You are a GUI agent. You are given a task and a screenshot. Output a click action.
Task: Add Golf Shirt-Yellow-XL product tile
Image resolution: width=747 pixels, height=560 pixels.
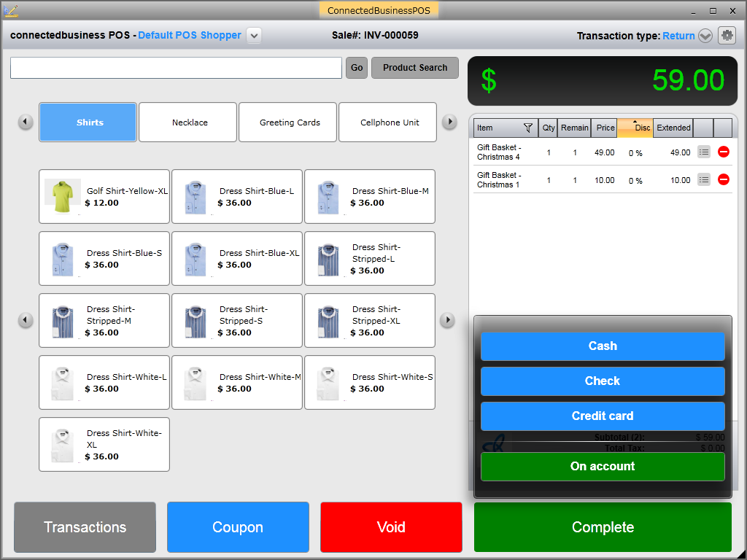pyautogui.click(x=104, y=197)
